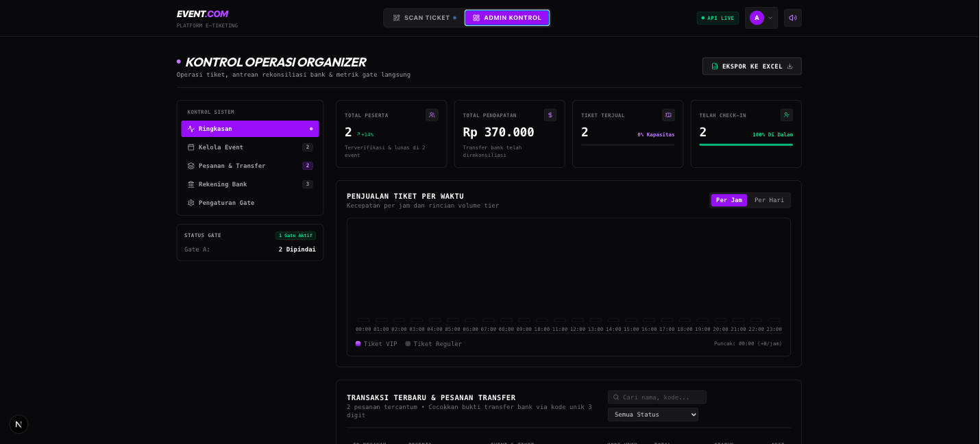Click the '2 Dipindai' Gate A value
980x444 pixels.
click(297, 249)
